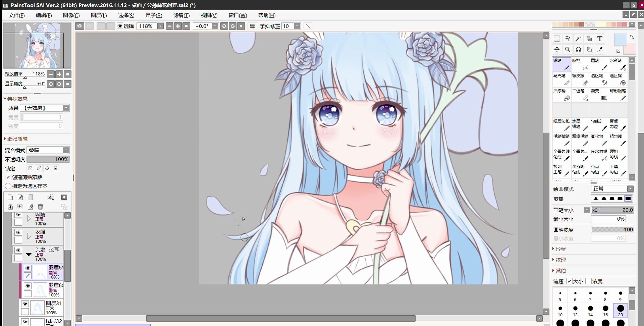Select the hand pan tool
Image resolution: width=644 pixels, height=326 pixels.
(x=589, y=49)
